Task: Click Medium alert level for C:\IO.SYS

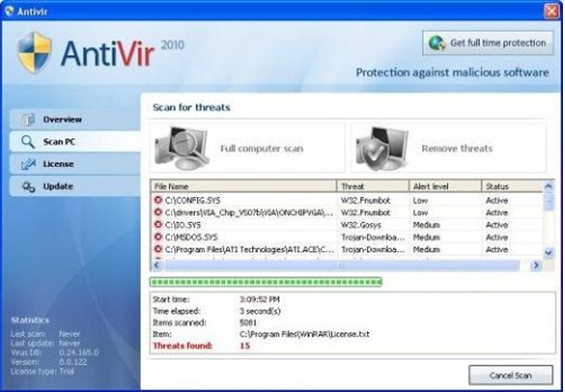Action: coord(426,225)
